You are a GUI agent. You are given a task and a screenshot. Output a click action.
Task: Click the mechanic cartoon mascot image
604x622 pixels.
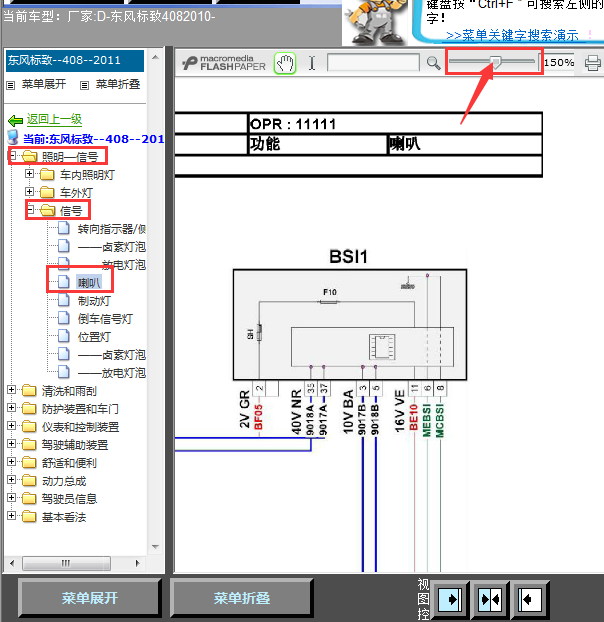click(x=375, y=23)
